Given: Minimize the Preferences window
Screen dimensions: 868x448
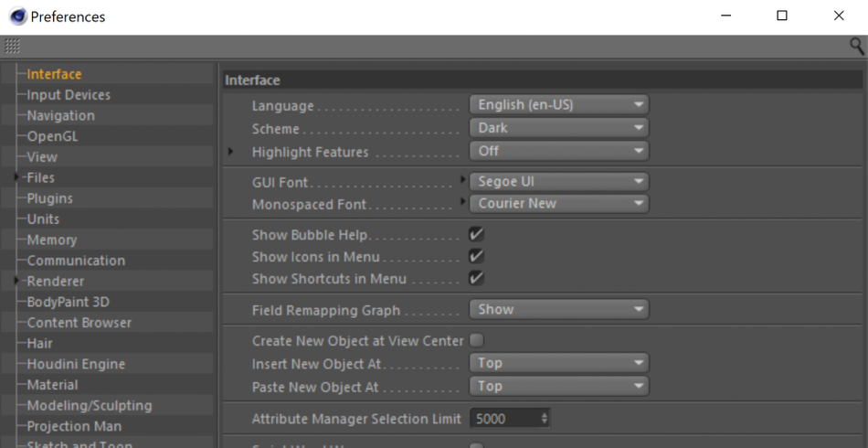Looking at the screenshot, I should click(726, 16).
